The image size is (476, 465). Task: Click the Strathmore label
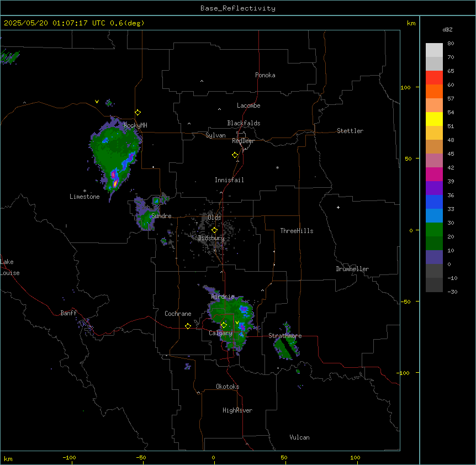pyautogui.click(x=285, y=336)
